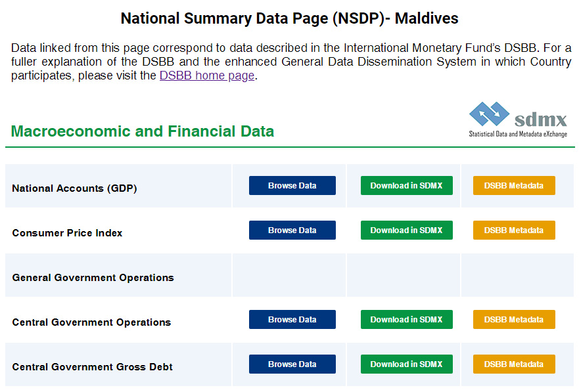Browse Data for National Accounts (GDP)
579x392 pixels.
(292, 185)
